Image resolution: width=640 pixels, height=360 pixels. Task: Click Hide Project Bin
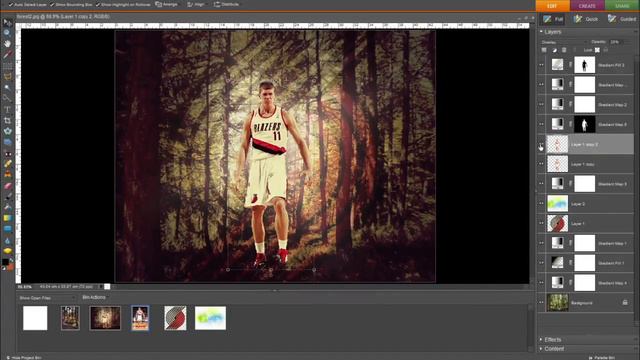tap(24, 358)
